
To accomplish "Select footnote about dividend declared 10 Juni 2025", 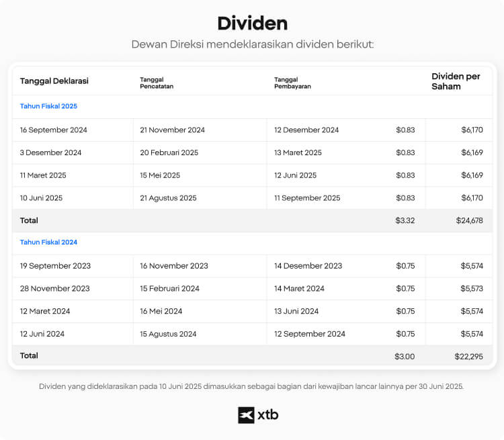I will click(x=251, y=386).
